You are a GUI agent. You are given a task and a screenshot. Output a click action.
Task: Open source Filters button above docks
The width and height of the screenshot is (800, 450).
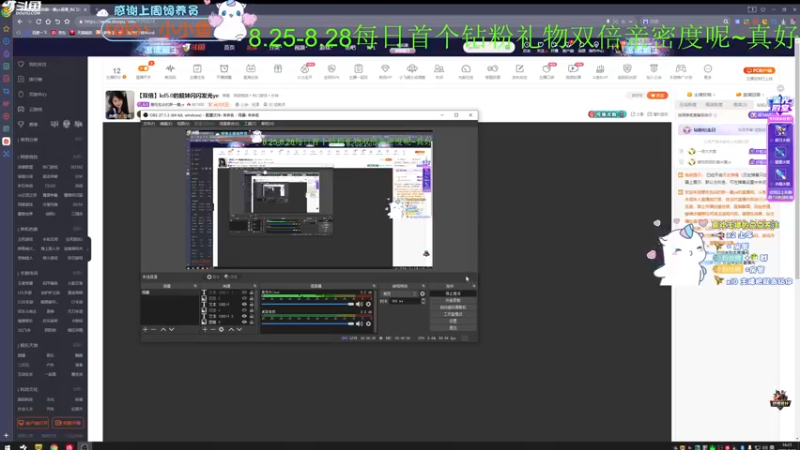pos(231,277)
